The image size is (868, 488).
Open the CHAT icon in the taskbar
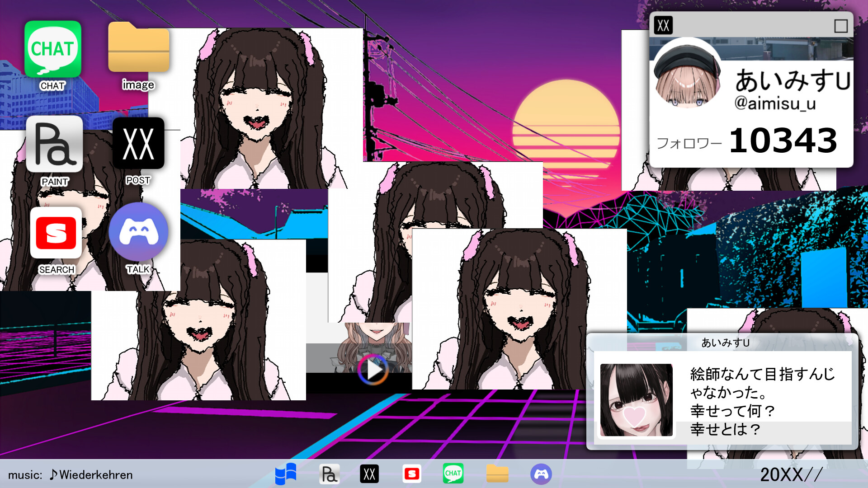pyautogui.click(x=454, y=474)
